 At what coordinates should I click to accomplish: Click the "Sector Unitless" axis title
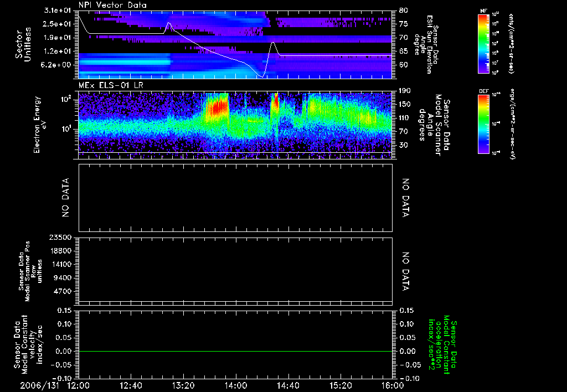(x=23, y=44)
